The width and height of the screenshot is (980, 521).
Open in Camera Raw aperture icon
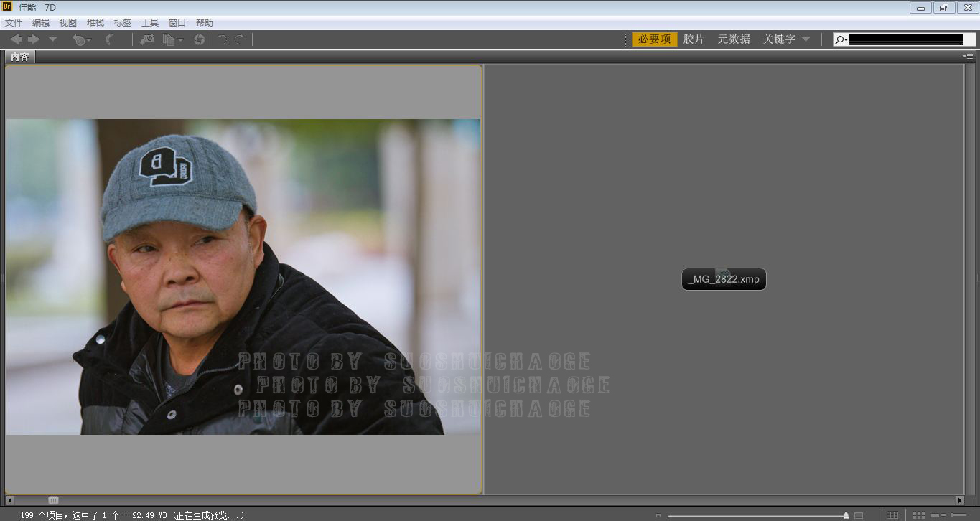199,39
